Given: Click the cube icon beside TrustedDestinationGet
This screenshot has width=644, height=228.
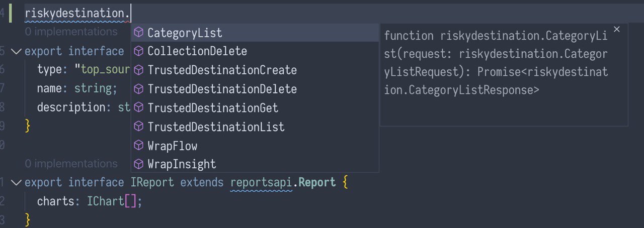Looking at the screenshot, I should click(139, 108).
